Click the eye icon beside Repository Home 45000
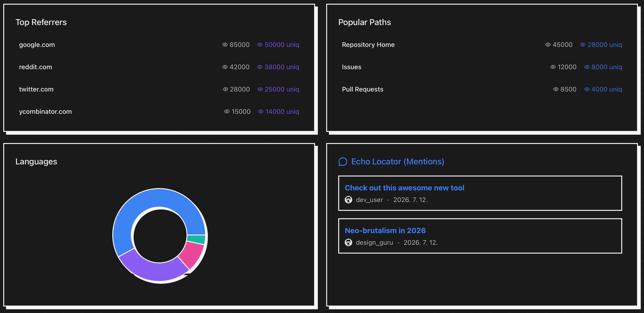Image resolution: width=644 pixels, height=313 pixels. [548, 45]
